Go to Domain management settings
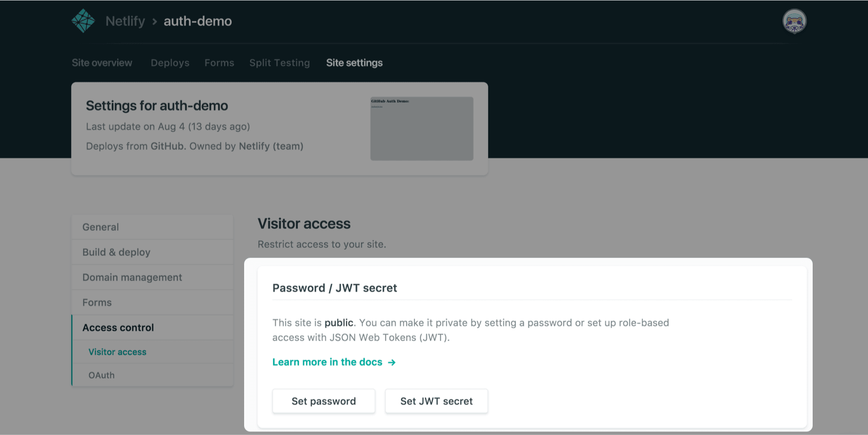The height and width of the screenshot is (435, 868). coord(132,278)
